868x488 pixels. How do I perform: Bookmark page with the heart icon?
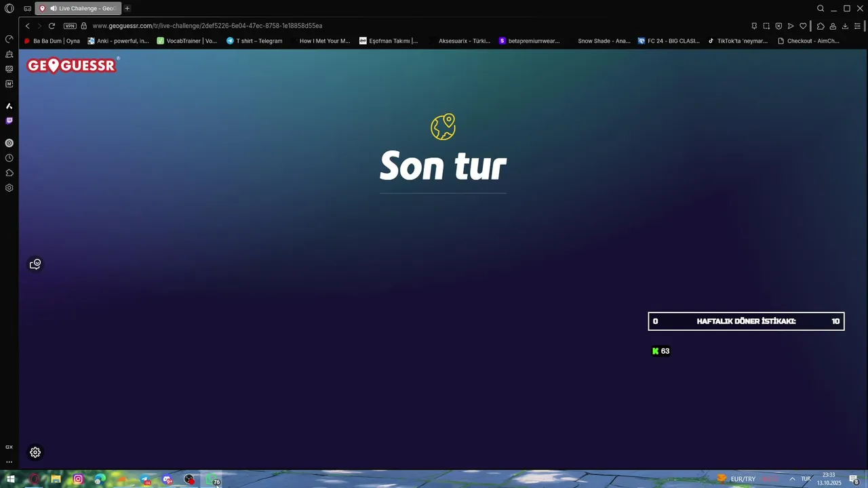point(803,26)
